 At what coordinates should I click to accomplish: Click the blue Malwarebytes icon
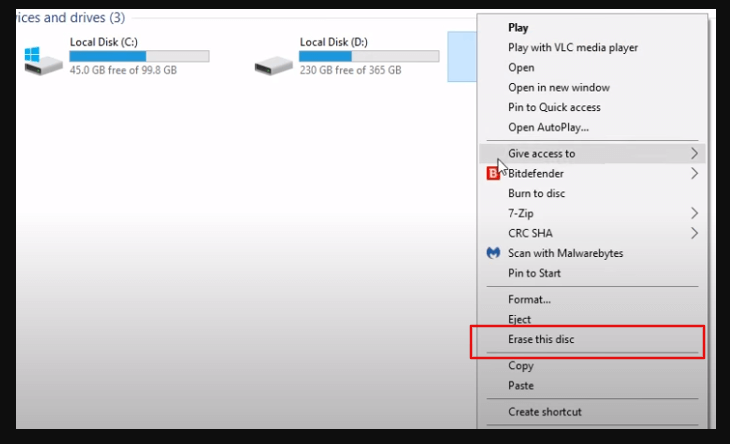click(x=492, y=253)
